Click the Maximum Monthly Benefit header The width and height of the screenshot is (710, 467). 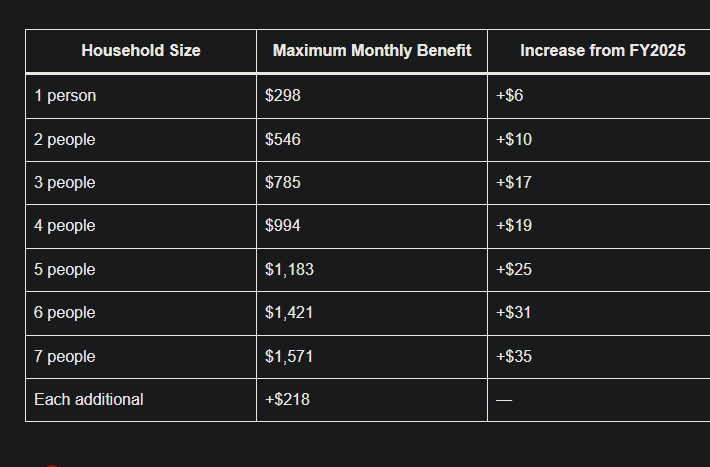[372, 50]
